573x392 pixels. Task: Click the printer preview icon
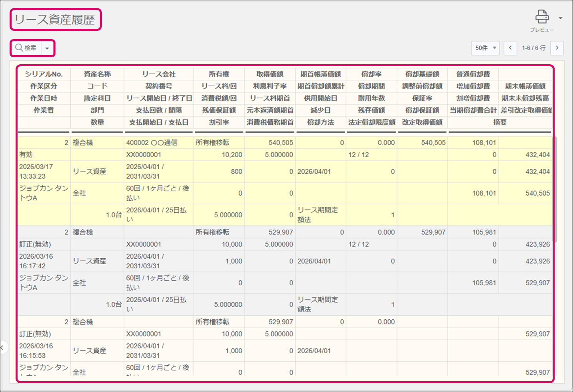coord(541,17)
